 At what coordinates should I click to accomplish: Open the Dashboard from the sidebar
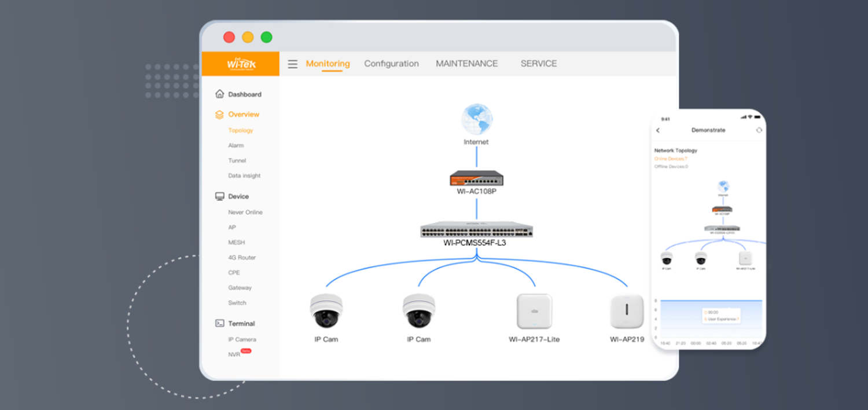coord(244,94)
